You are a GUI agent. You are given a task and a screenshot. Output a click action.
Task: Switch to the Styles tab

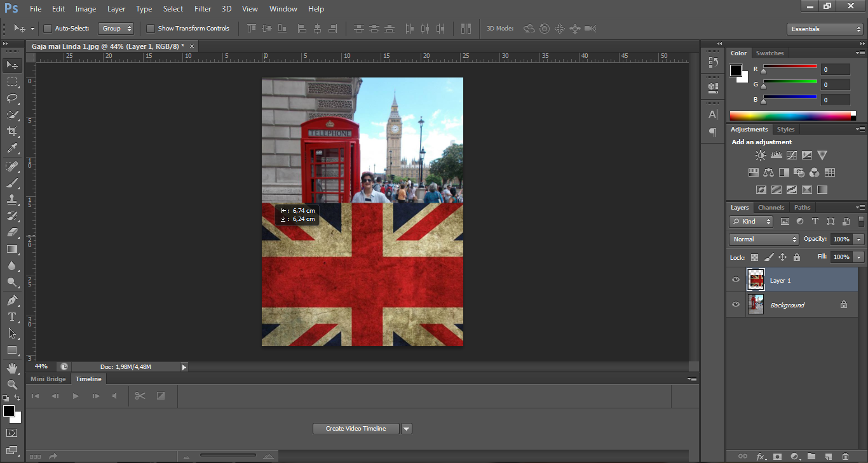786,130
